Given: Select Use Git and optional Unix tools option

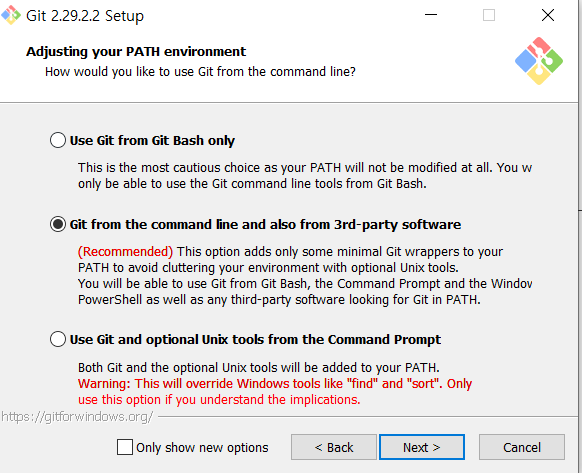Looking at the screenshot, I should pyautogui.click(x=58, y=339).
